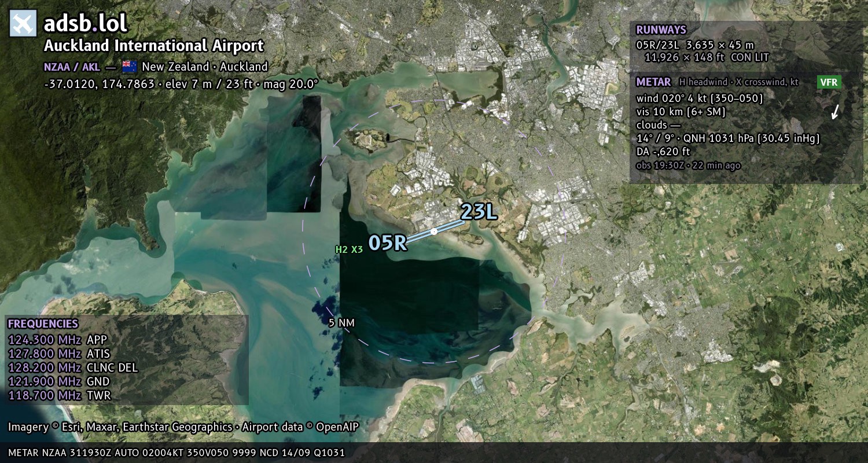Click the "5 NM" range ring label
The width and height of the screenshot is (868, 463).
341,323
